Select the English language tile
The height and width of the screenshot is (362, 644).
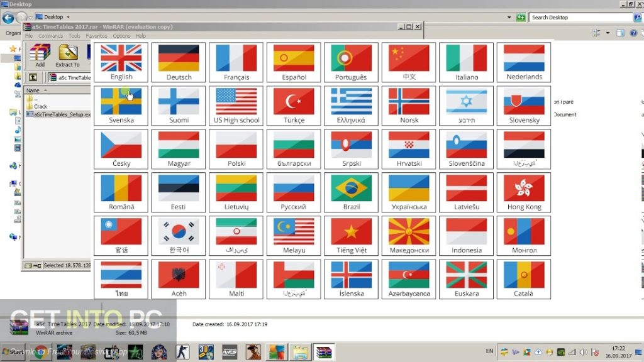[x=121, y=62]
